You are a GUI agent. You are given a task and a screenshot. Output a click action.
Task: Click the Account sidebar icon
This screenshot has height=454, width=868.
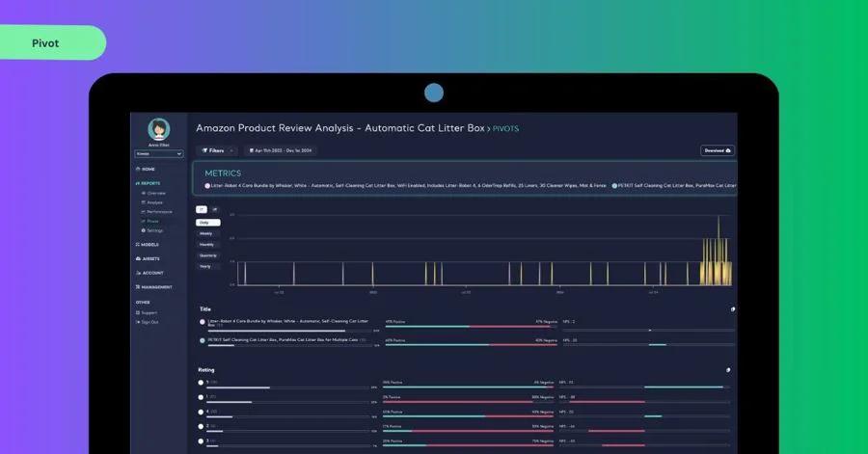click(138, 273)
